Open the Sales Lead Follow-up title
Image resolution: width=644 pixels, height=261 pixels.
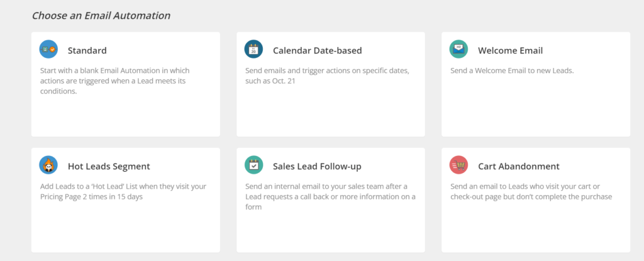[x=317, y=167]
